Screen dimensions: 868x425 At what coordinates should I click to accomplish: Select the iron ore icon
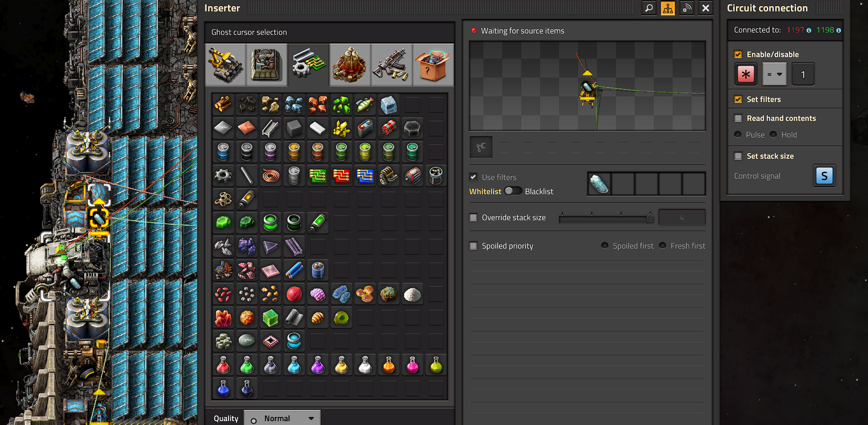point(294,104)
